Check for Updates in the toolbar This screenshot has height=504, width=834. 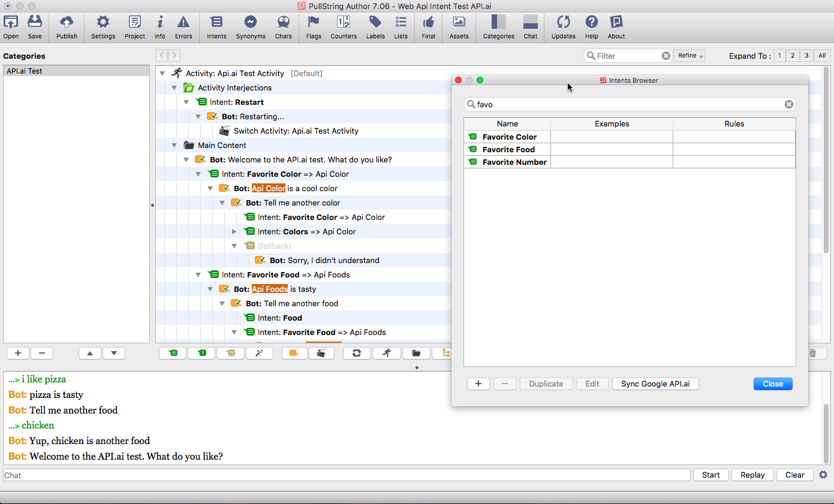[564, 26]
